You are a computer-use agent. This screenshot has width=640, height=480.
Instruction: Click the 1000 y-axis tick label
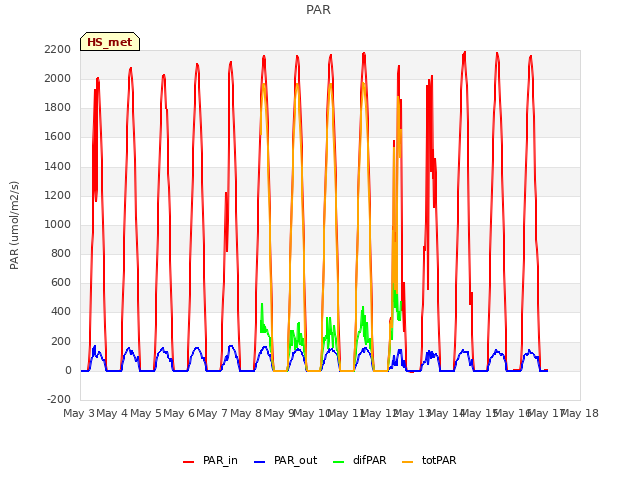[x=58, y=224]
